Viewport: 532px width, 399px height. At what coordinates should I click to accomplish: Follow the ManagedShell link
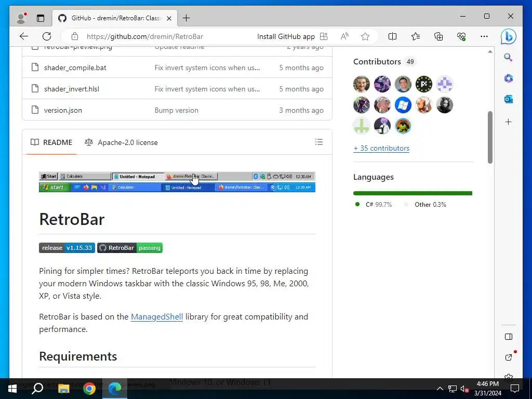[157, 316]
